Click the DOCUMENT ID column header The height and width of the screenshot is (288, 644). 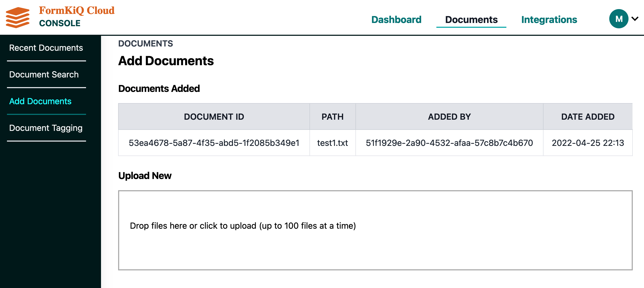pos(214,117)
